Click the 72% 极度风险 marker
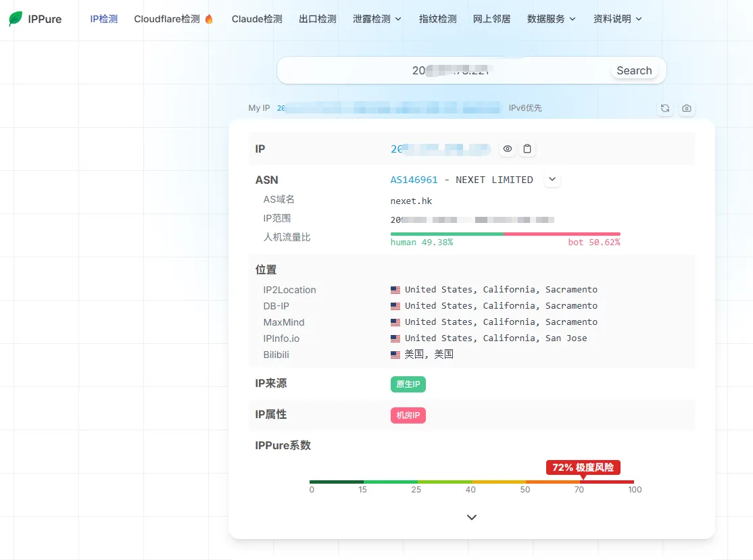This screenshot has height=560, width=753. click(583, 467)
